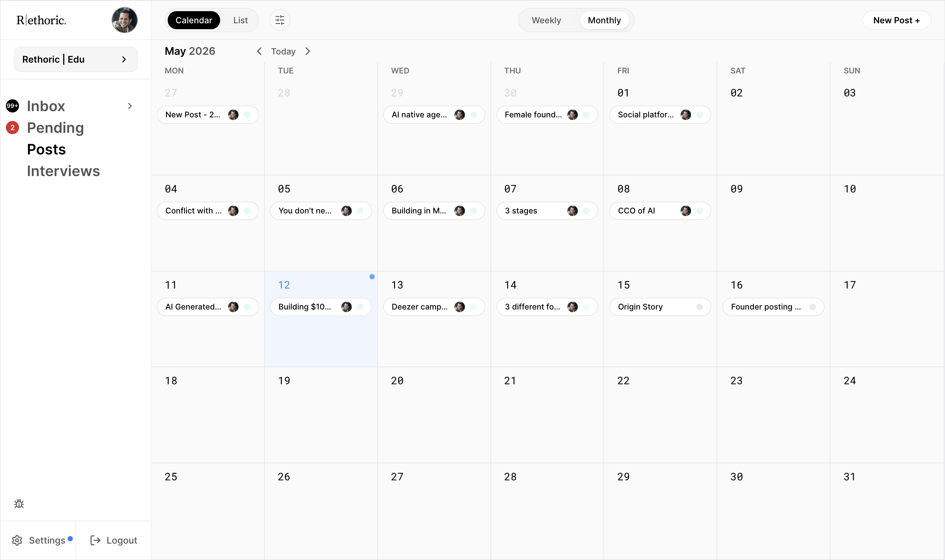Select the Weekly view
Image resolution: width=945 pixels, height=560 pixels.
tap(546, 20)
